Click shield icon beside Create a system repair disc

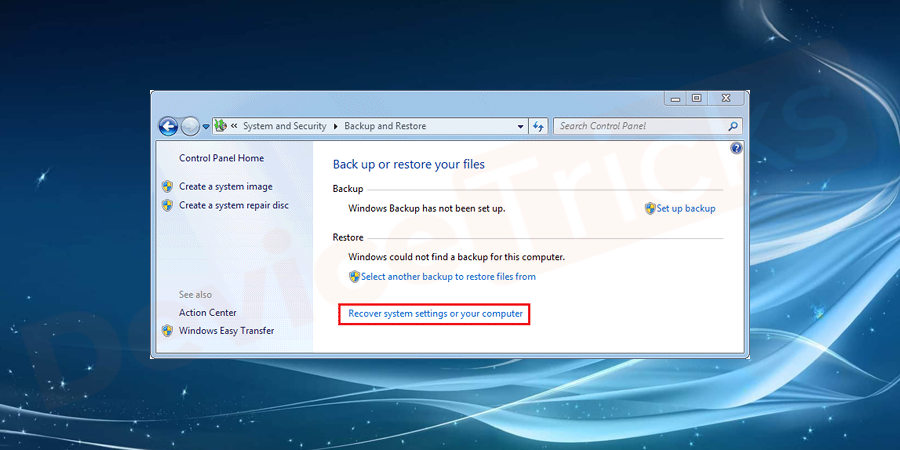coord(167,205)
